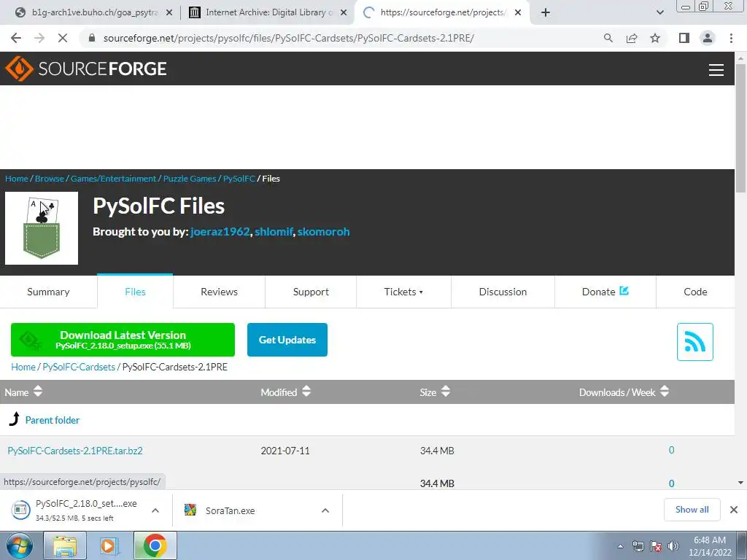This screenshot has height=560, width=747.
Task: Click Show all downloads
Action: 692,510
